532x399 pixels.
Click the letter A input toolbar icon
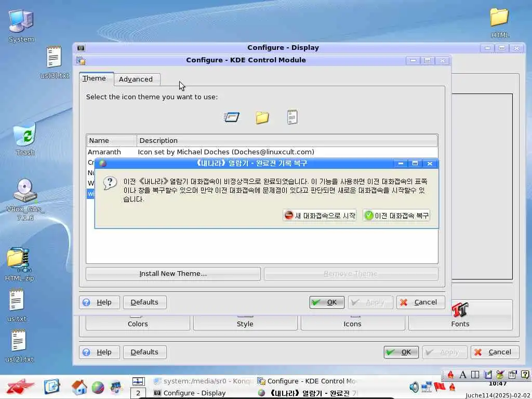point(463,375)
